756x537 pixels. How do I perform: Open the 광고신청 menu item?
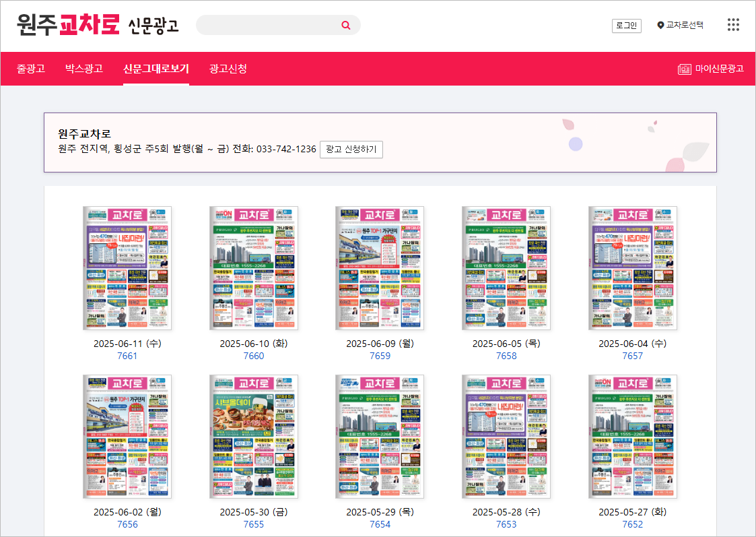click(x=226, y=69)
